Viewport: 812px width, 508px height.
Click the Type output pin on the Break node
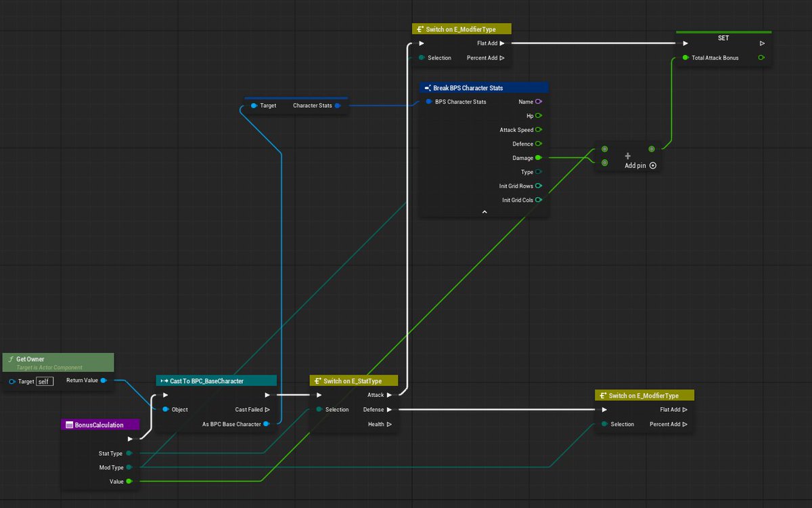pyautogui.click(x=539, y=172)
